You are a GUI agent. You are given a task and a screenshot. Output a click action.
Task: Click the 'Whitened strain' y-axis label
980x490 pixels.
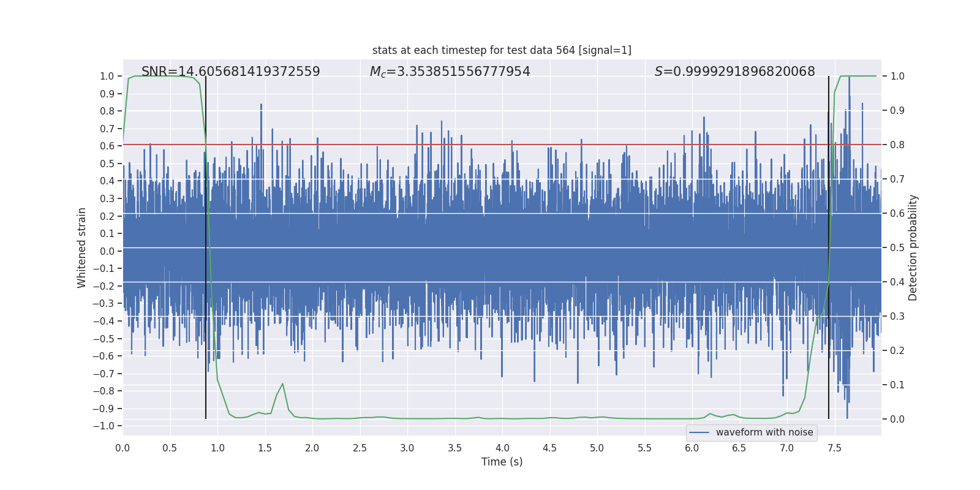pyautogui.click(x=82, y=247)
